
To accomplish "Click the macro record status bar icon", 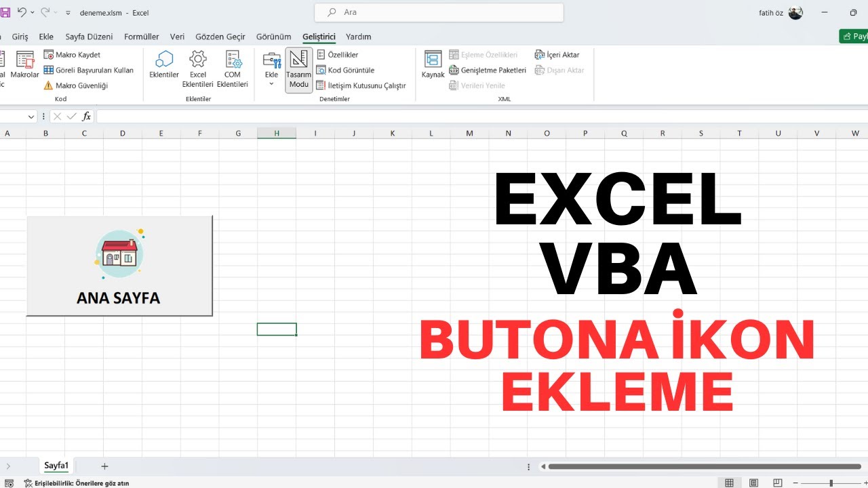I will [9, 483].
